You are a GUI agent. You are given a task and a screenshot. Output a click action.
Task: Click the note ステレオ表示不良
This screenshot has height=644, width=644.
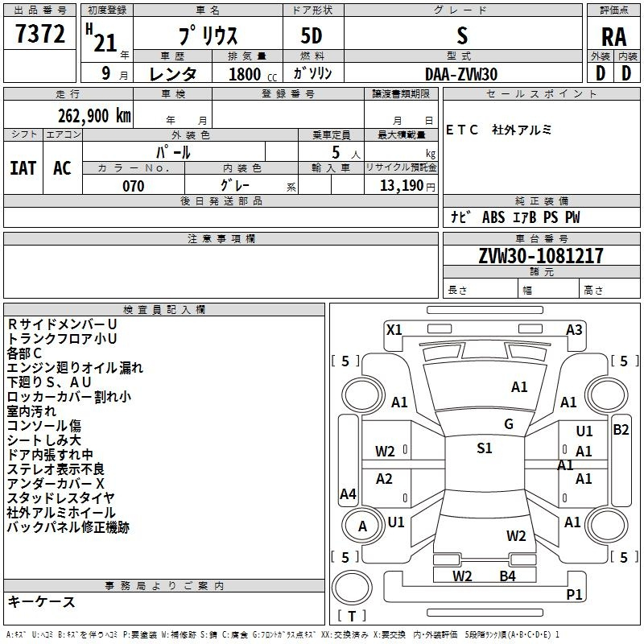[56, 469]
